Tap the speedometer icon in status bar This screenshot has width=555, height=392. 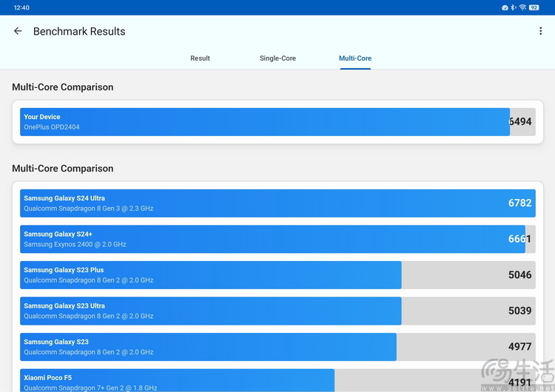coord(505,7)
